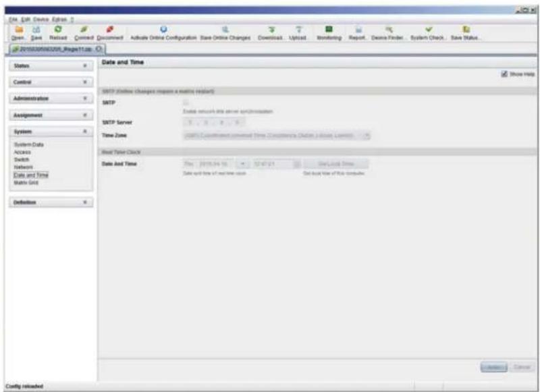Select System Data in the sidebar

[x=28, y=144]
